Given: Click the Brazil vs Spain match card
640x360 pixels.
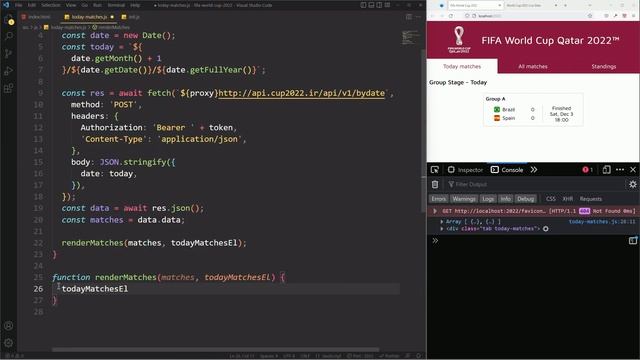Looking at the screenshot, I should 533,110.
